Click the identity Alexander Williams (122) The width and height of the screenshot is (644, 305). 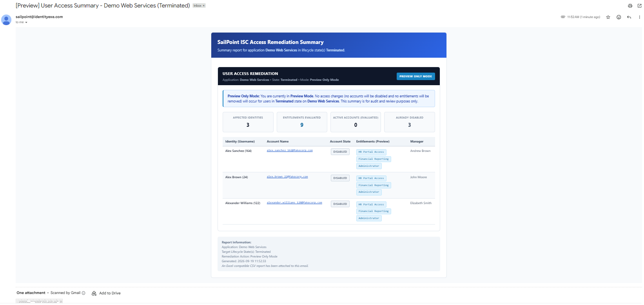tap(243, 203)
